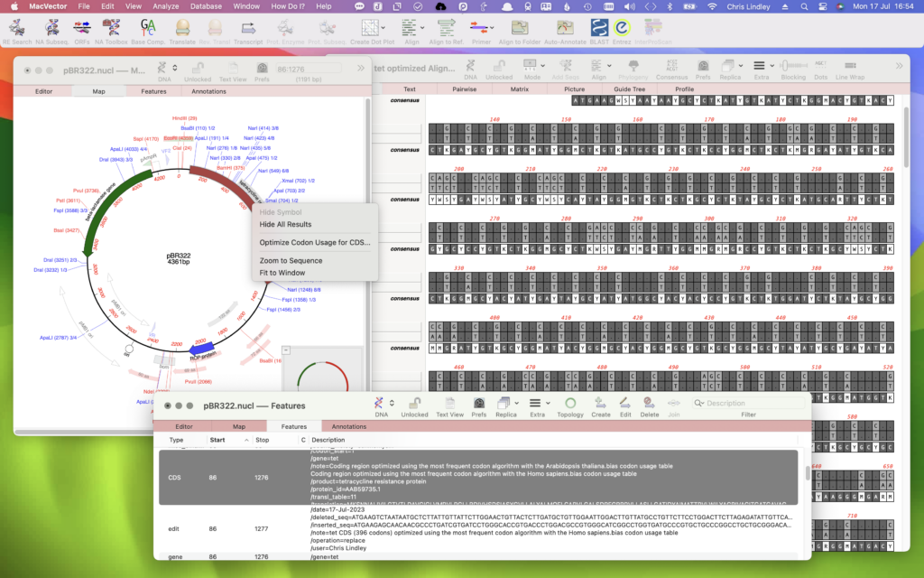The height and width of the screenshot is (578, 924).
Task: Click the Translate toolbar icon
Action: [x=182, y=32]
